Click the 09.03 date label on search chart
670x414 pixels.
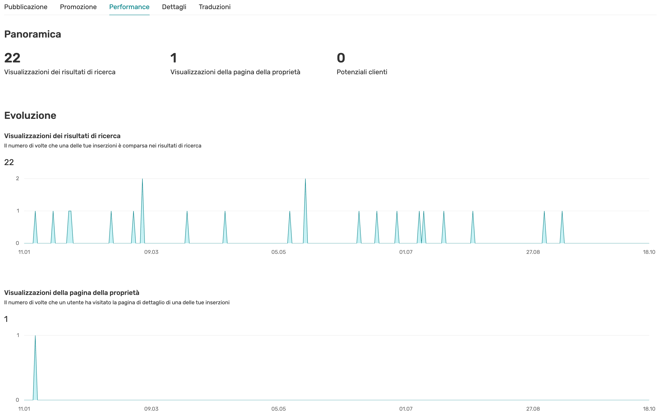(151, 252)
